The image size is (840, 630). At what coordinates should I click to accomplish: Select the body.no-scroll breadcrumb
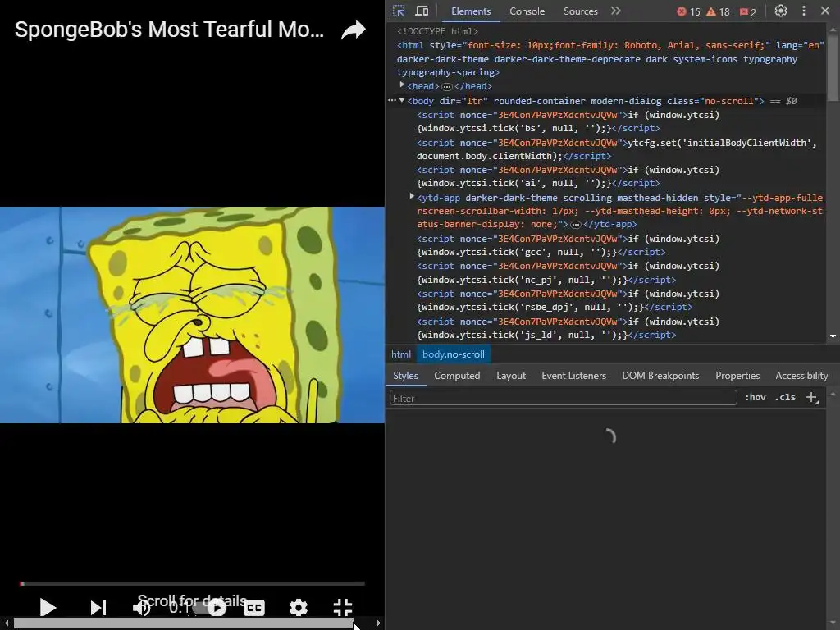click(x=453, y=354)
